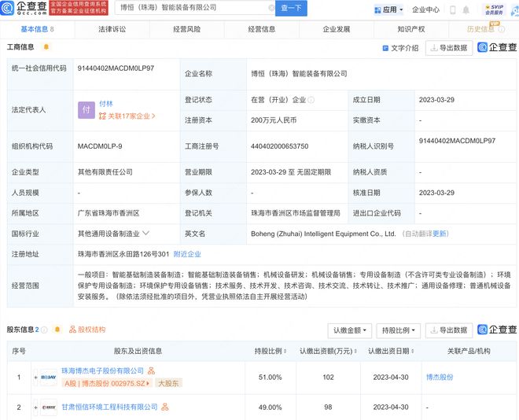Viewport: 519px width, 420px height.
Task: Click the bell icon beside 工商信息
Action: tap(46, 47)
